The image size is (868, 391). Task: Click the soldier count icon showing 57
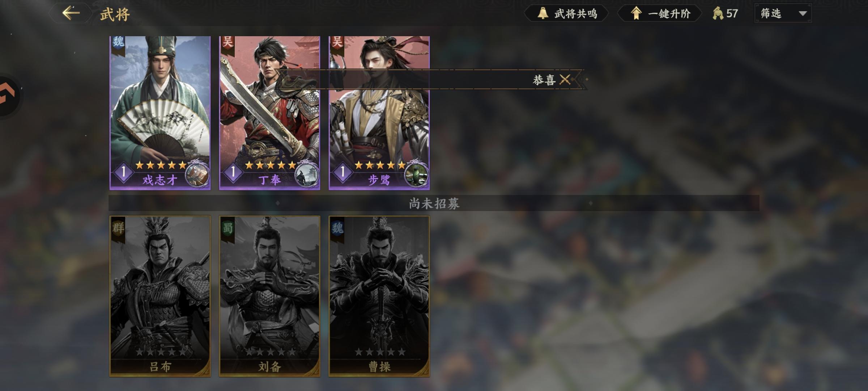coord(718,14)
